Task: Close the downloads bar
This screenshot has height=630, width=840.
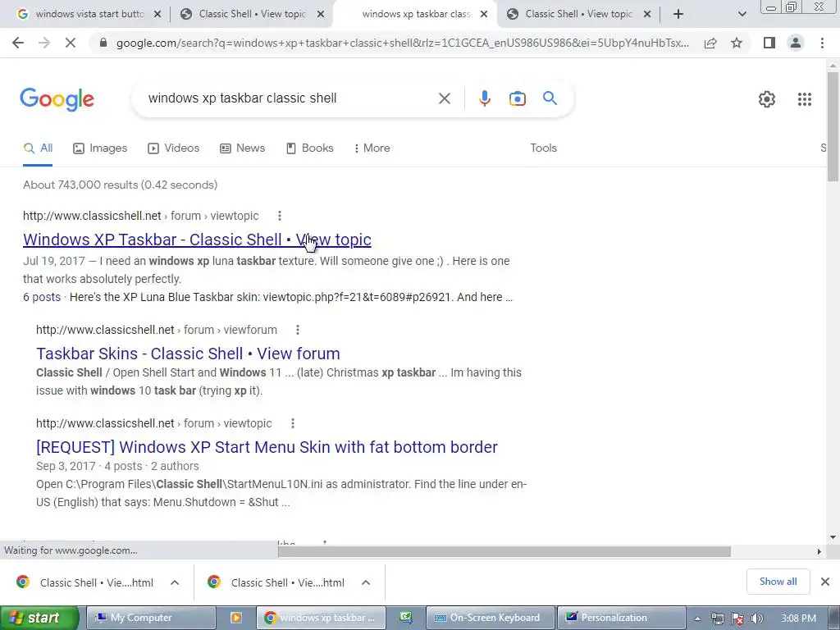Action: 825,582
